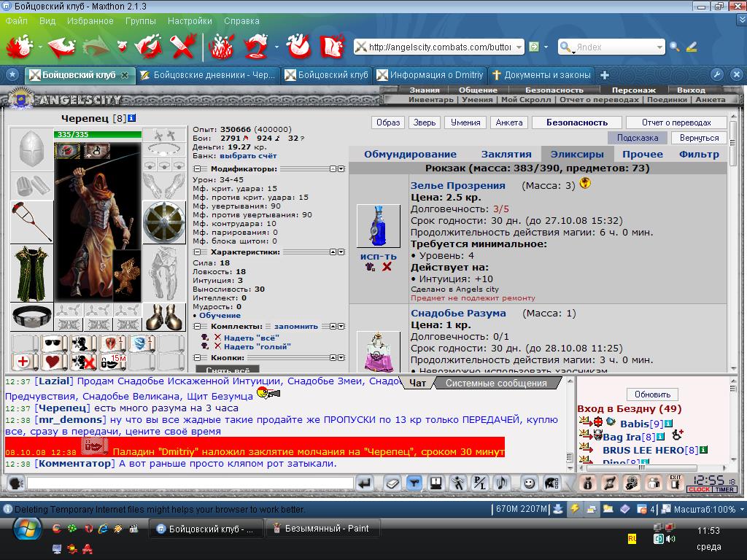This screenshot has height=560, width=747.
Task: Click the chat send return-arrow icon
Action: [x=365, y=484]
